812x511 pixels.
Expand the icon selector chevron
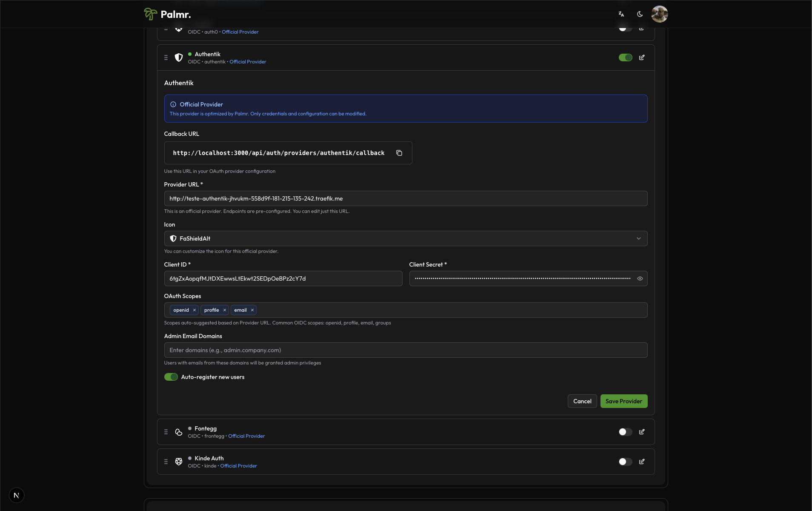point(638,238)
